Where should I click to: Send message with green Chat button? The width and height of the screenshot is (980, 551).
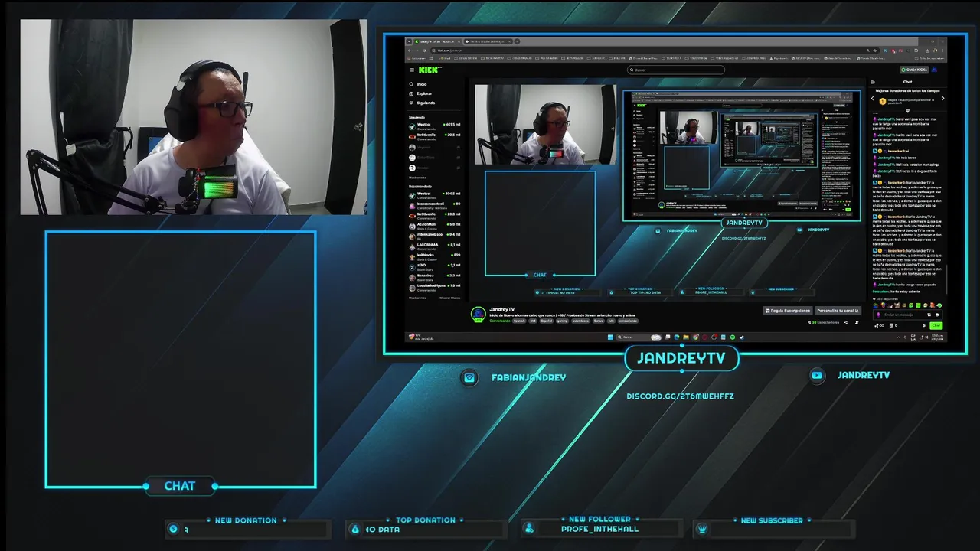pyautogui.click(x=936, y=325)
